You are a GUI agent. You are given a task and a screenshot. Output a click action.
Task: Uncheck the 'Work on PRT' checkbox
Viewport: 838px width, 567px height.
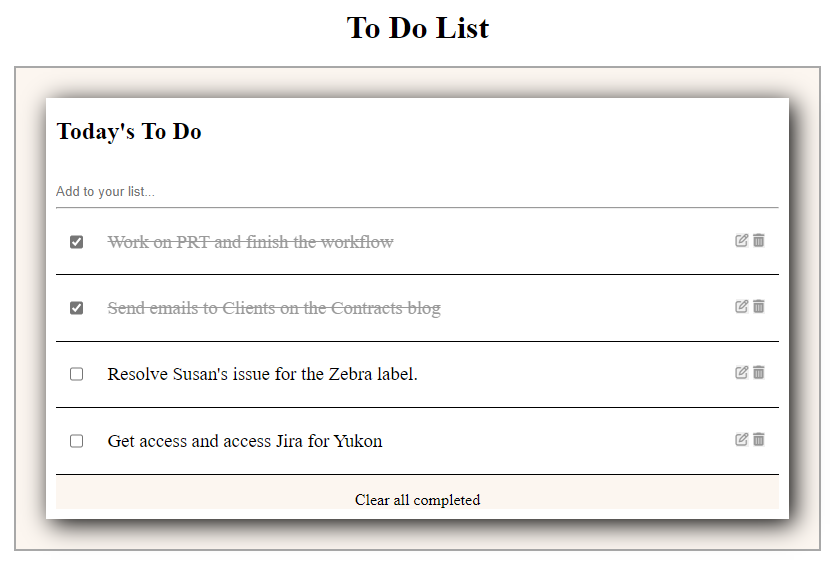click(76, 242)
